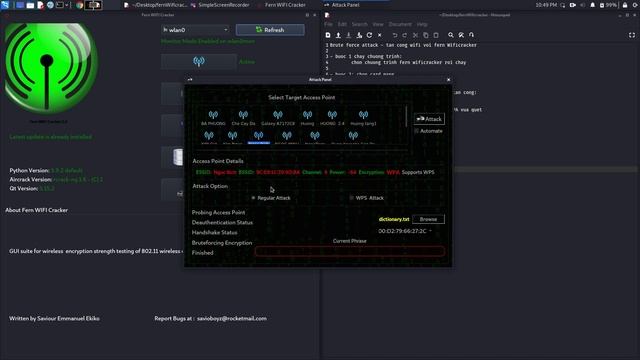The width and height of the screenshot is (640, 360).
Task: Click the scan access points button in Fern main window
Action: tap(199, 62)
